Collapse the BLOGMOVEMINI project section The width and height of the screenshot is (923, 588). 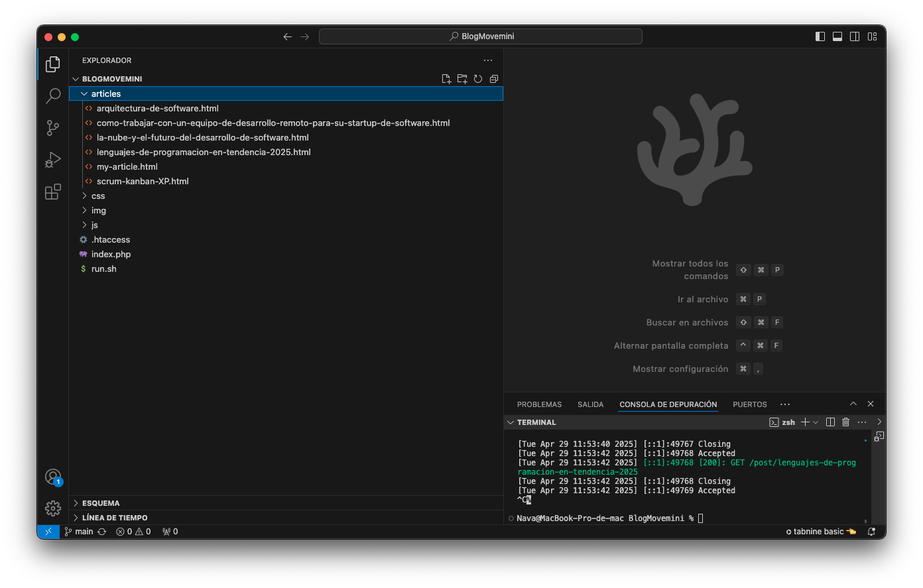point(111,79)
